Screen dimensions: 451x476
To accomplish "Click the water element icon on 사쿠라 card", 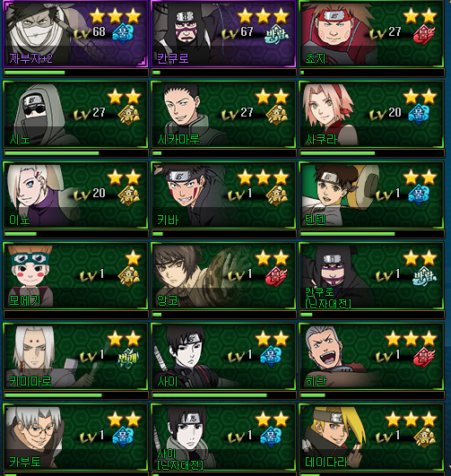I will pyautogui.click(x=419, y=114).
